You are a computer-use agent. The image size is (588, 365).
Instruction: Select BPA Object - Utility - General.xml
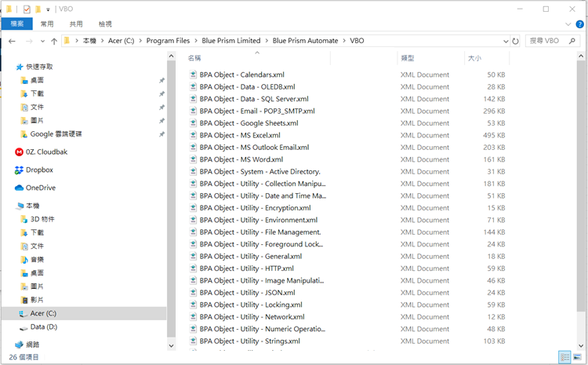251,256
